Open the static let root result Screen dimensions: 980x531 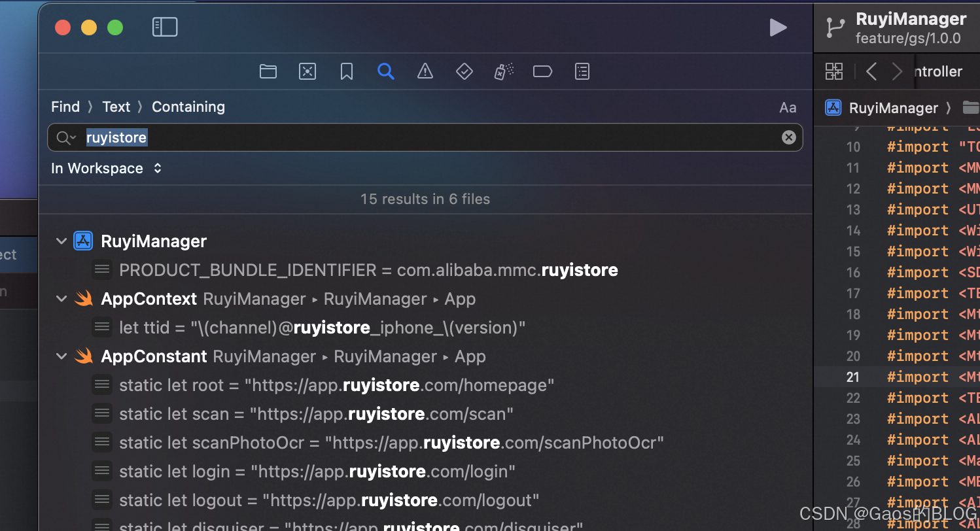coord(337,385)
